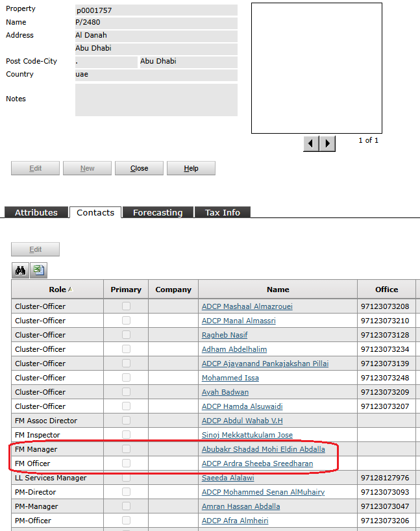Open ADCP Hamda Alsuwaidi contact link
The image size is (420, 531).
point(242,406)
